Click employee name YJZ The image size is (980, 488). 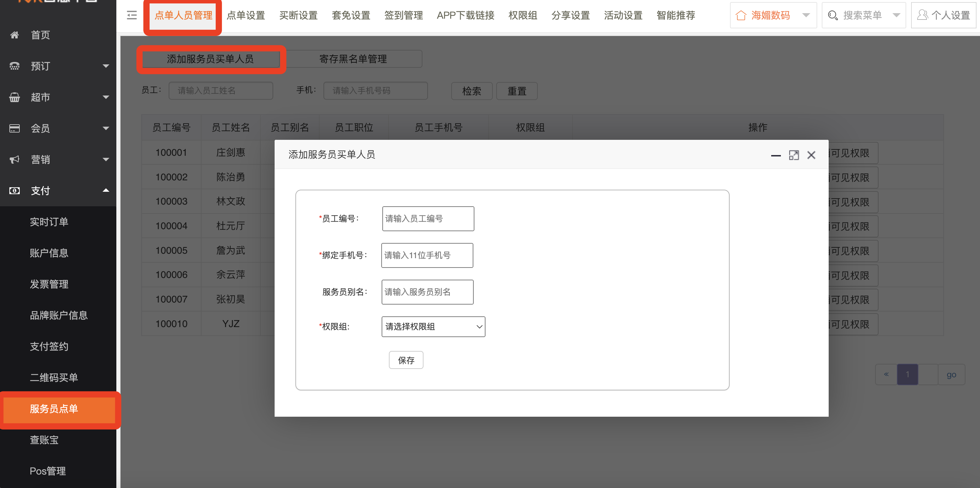(231, 324)
